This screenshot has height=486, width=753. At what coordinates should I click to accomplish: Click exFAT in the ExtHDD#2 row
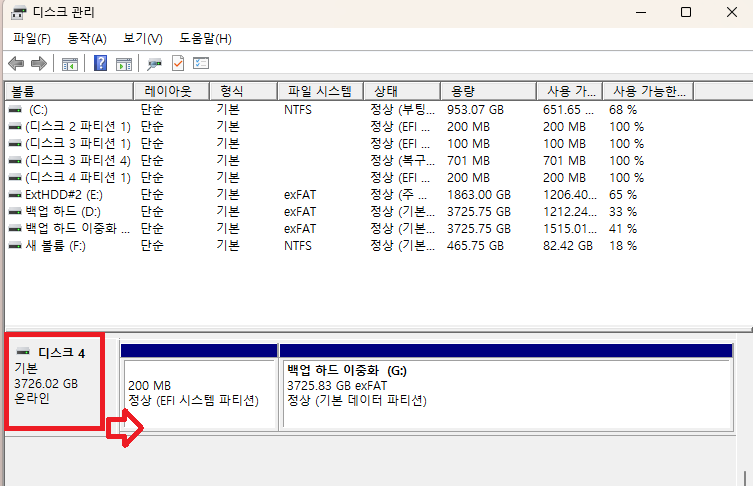coord(300,194)
